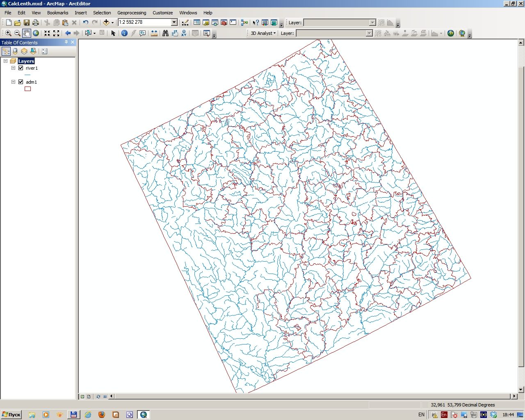Toggle List By Selection view
The image size is (525, 420).
coord(33,51)
